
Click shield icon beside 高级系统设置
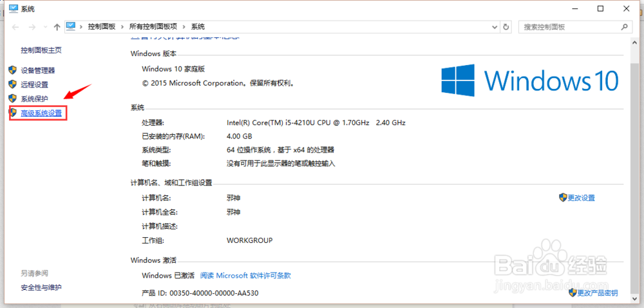click(14, 113)
